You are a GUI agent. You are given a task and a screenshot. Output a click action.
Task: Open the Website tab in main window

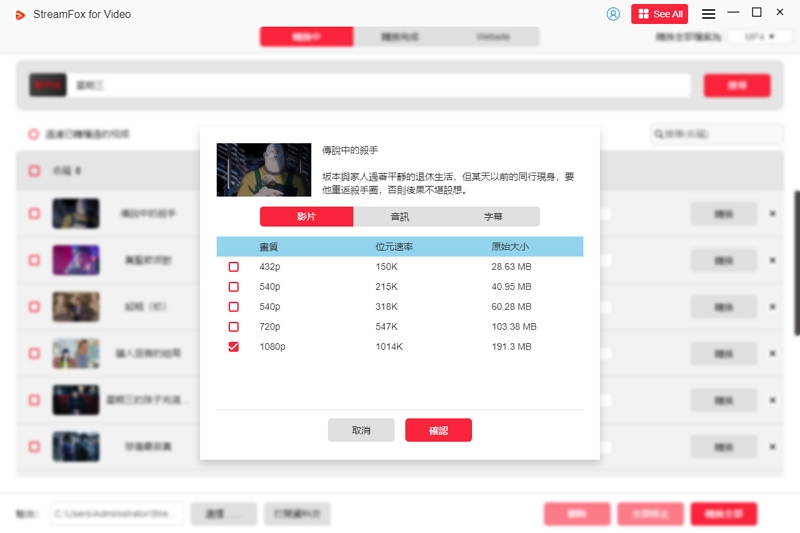tap(493, 37)
